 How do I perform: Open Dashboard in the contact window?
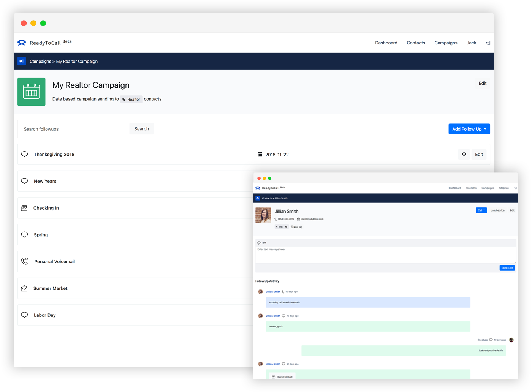pyautogui.click(x=455, y=188)
